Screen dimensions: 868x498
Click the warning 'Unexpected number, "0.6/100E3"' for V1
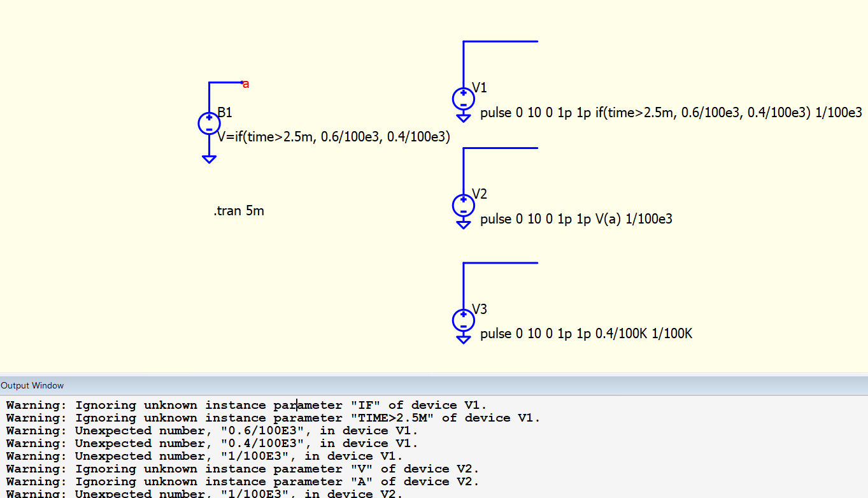212,430
